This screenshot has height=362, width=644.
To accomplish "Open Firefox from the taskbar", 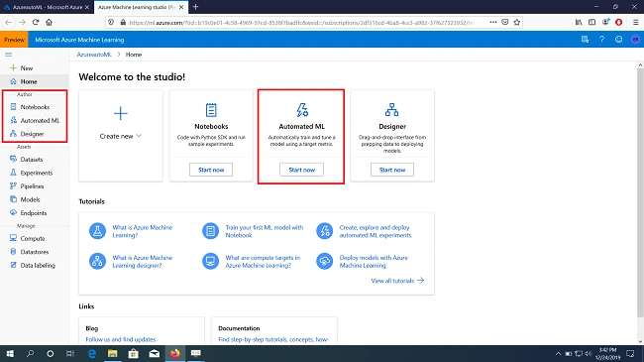I will pos(175,354).
